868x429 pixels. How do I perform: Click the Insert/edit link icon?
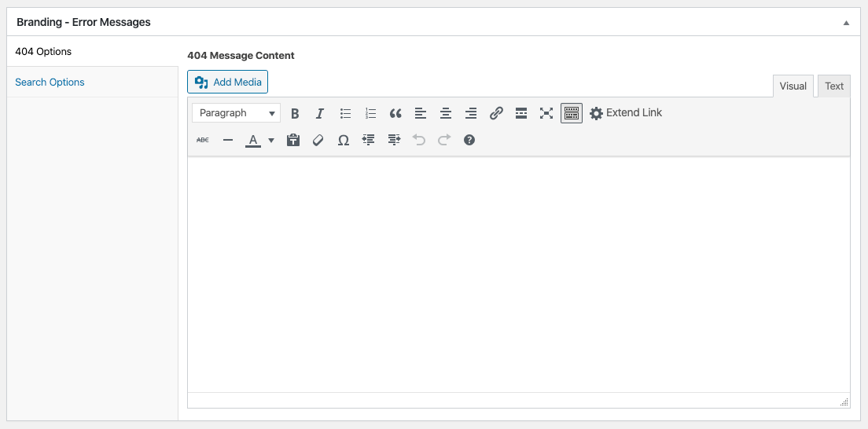(x=496, y=113)
